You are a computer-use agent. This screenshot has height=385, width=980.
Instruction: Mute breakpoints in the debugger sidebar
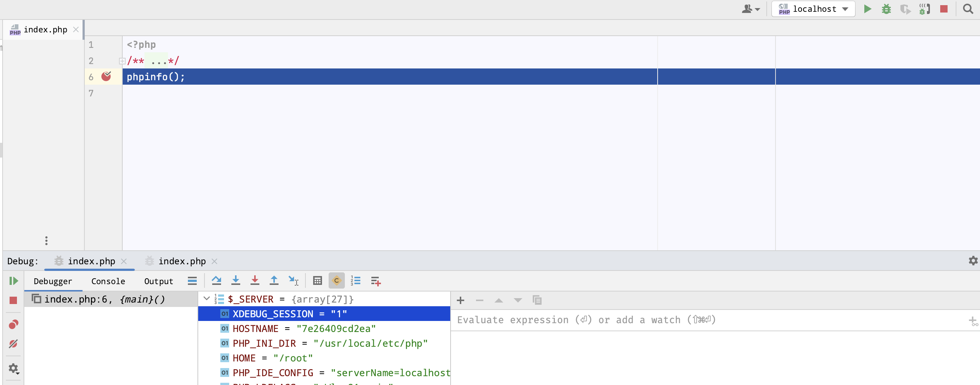point(14,343)
